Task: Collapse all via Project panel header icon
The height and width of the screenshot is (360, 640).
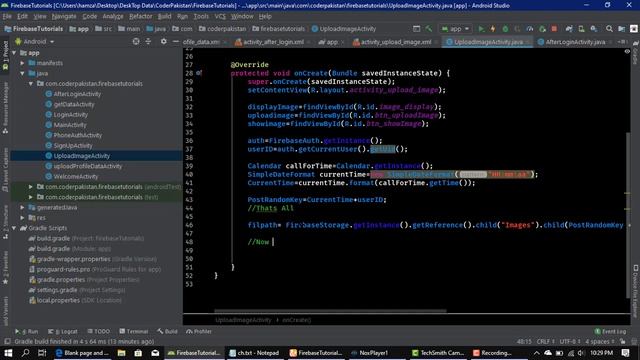Action: 148,41
